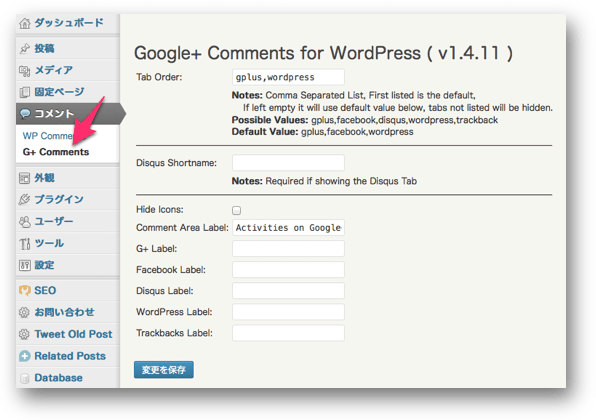Click the orange SEO icon
Image resolution: width=596 pixels, height=420 pixels.
[x=25, y=291]
